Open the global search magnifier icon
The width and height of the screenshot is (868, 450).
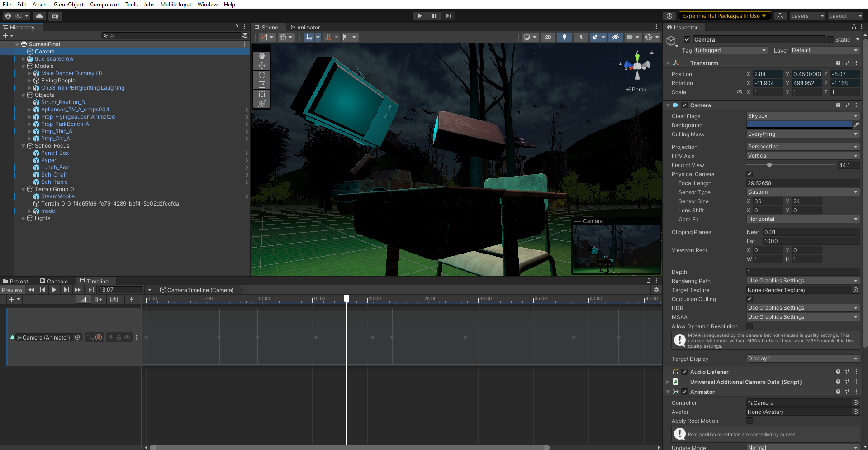point(780,16)
